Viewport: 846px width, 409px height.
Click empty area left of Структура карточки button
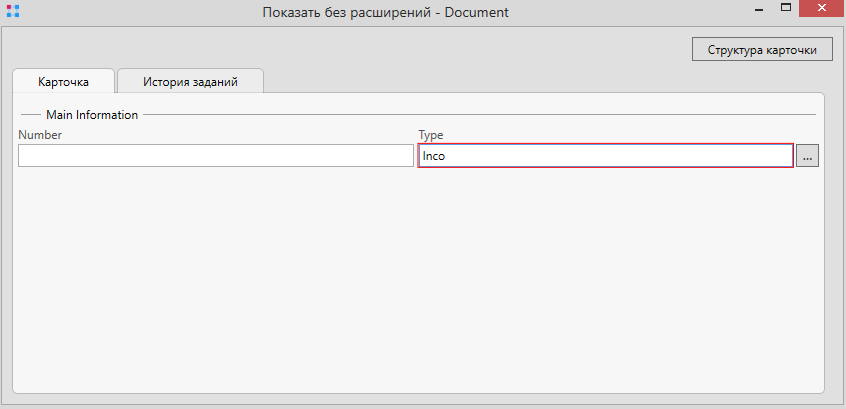point(400,50)
